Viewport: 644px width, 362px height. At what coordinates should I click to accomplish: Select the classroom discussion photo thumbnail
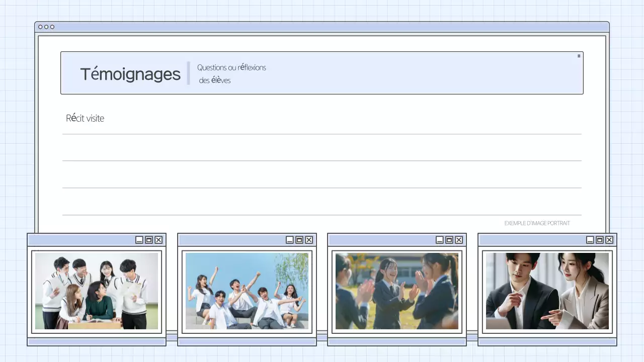click(97, 291)
